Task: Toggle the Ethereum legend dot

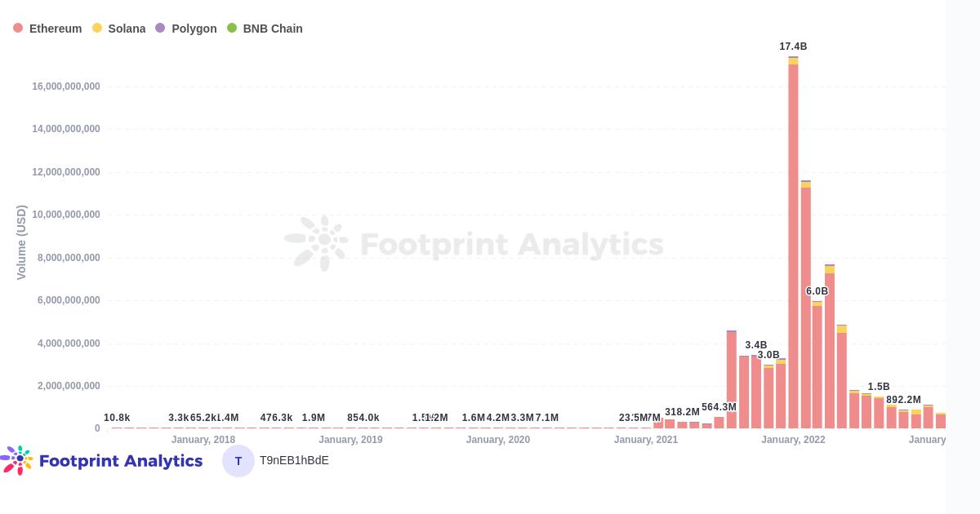Action: coord(18,29)
